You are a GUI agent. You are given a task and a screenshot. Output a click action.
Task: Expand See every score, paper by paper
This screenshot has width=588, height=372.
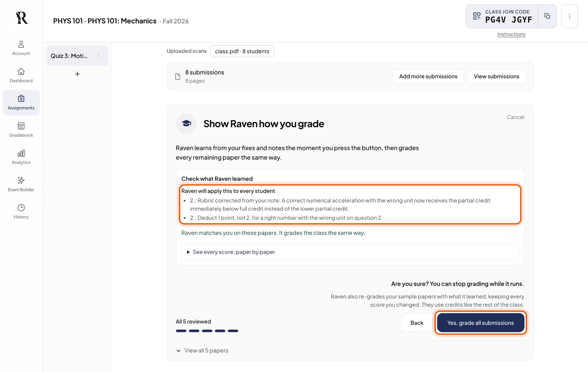[350, 252]
